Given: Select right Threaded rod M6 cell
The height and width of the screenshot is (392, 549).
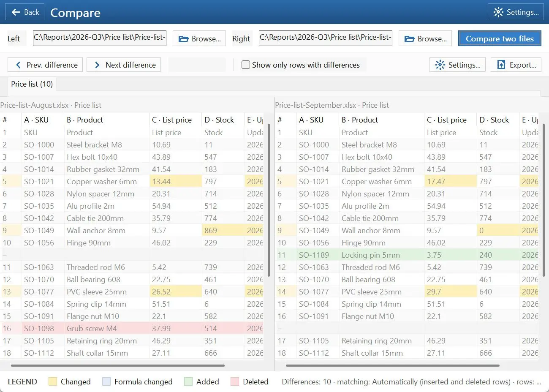Looking at the screenshot, I should click(x=382, y=267).
